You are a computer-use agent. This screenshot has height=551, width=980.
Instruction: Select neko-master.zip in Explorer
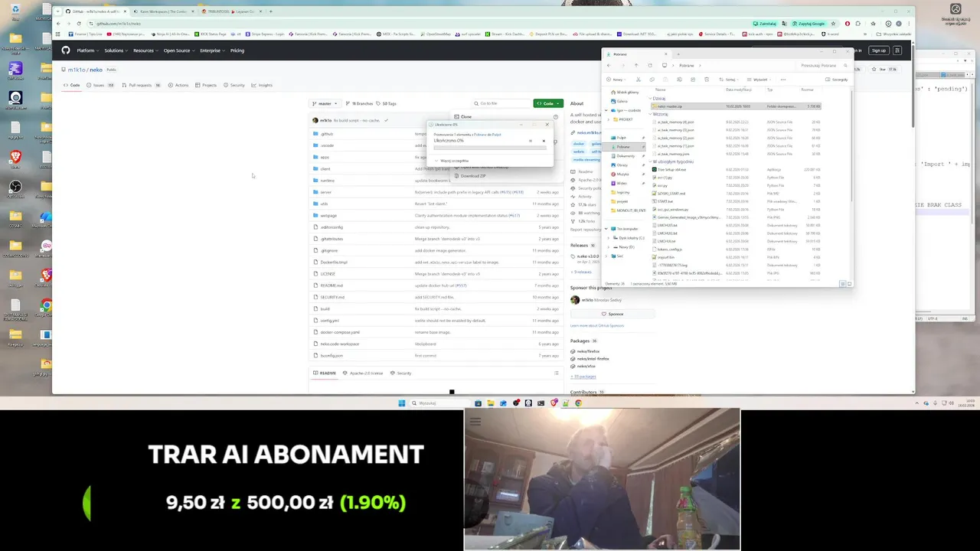(x=736, y=106)
